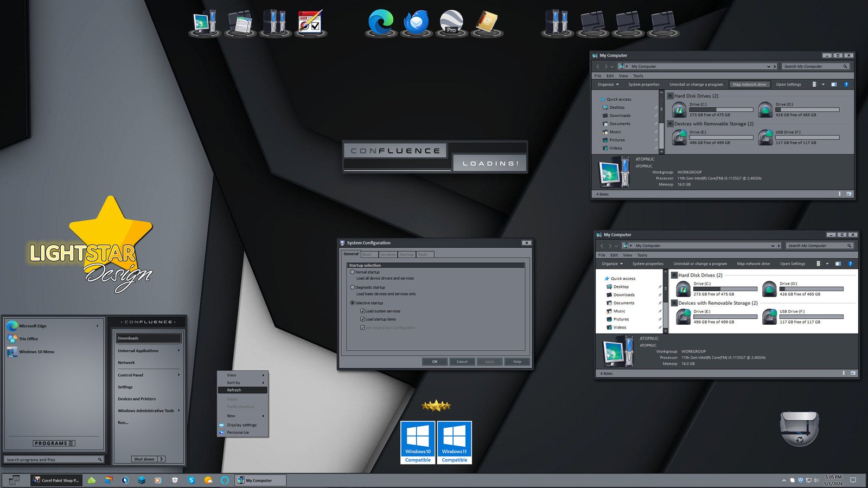Select Normal startup radio button

pos(352,272)
